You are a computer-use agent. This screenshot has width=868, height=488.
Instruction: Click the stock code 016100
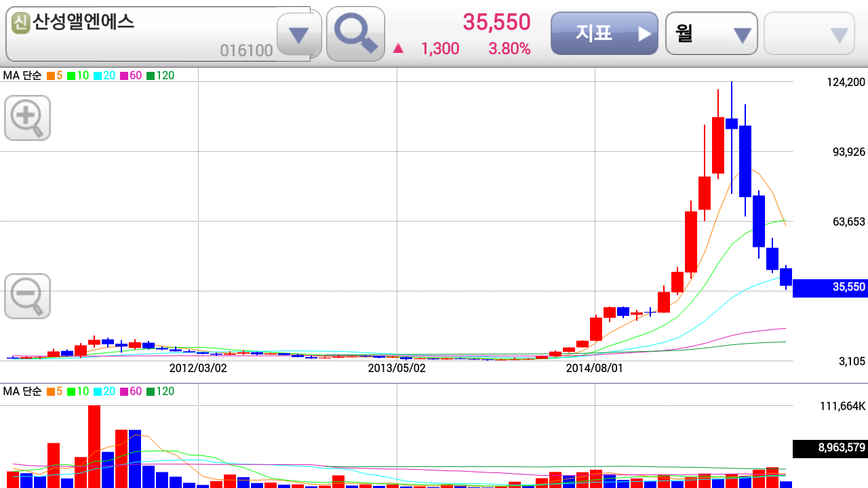[x=246, y=51]
